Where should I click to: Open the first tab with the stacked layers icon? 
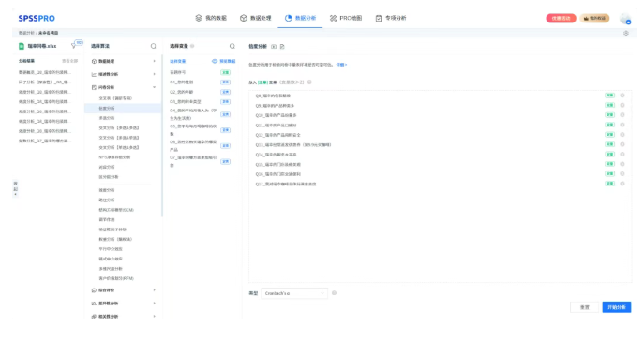tap(211, 18)
